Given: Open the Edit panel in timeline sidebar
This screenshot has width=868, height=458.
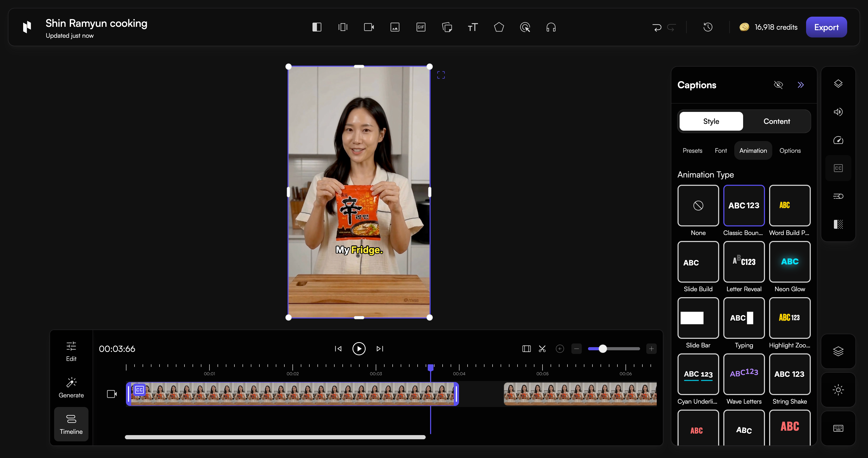Looking at the screenshot, I should [71, 352].
